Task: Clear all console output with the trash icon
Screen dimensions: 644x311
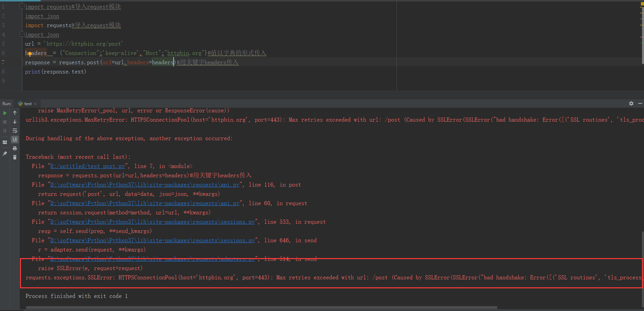Action: [15, 157]
